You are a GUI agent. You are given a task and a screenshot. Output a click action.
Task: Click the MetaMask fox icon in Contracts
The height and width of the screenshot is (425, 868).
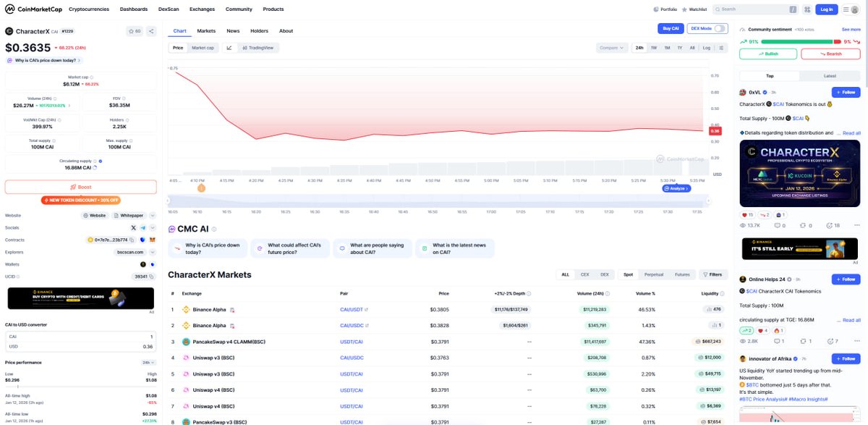pos(153,240)
